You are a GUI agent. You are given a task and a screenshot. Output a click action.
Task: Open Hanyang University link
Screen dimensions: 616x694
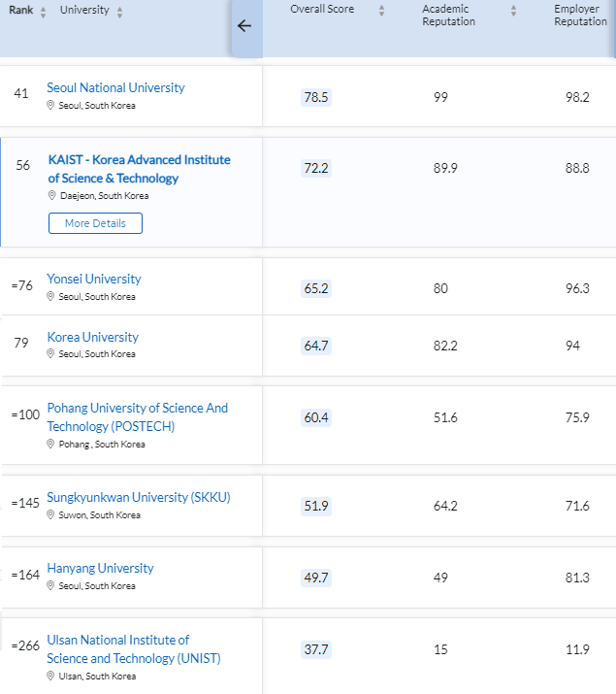click(x=100, y=568)
